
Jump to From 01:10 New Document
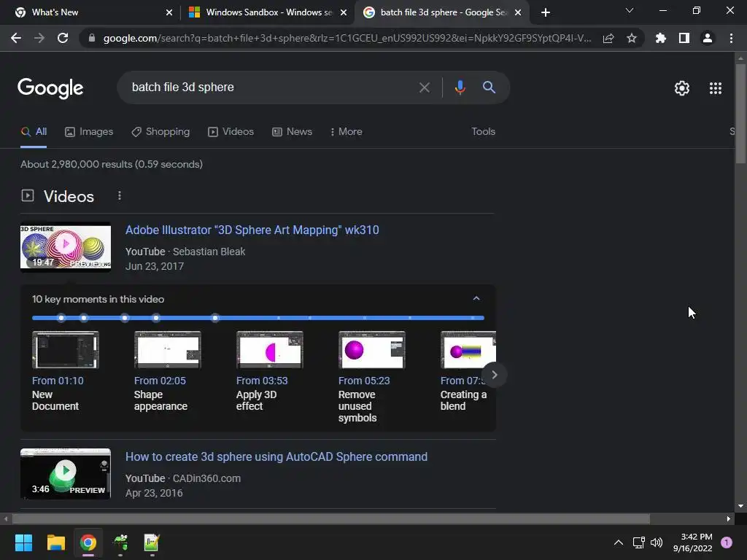[65, 371]
